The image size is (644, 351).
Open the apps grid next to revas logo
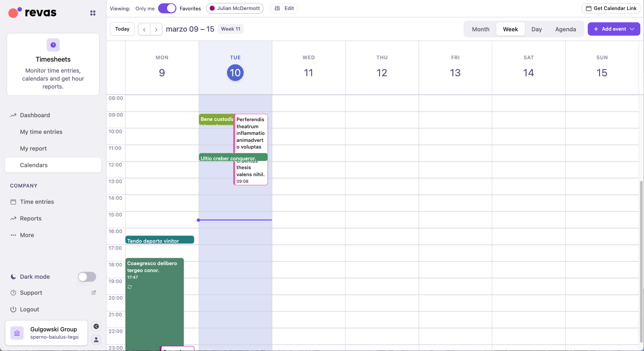(93, 13)
